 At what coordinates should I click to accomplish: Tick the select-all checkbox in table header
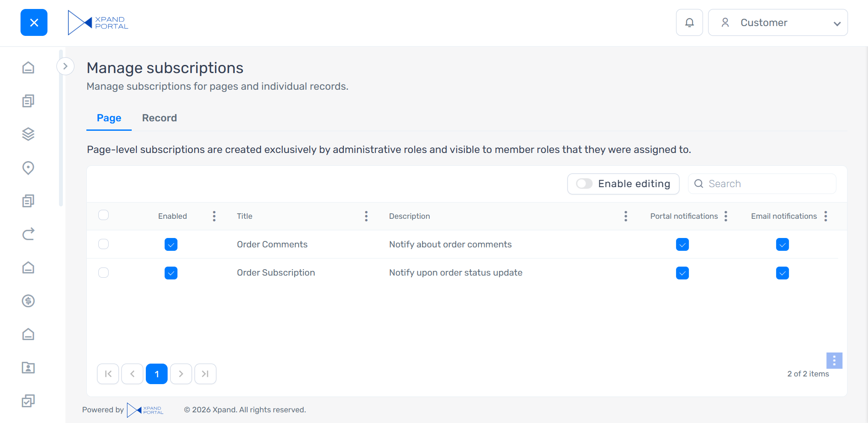point(103,215)
